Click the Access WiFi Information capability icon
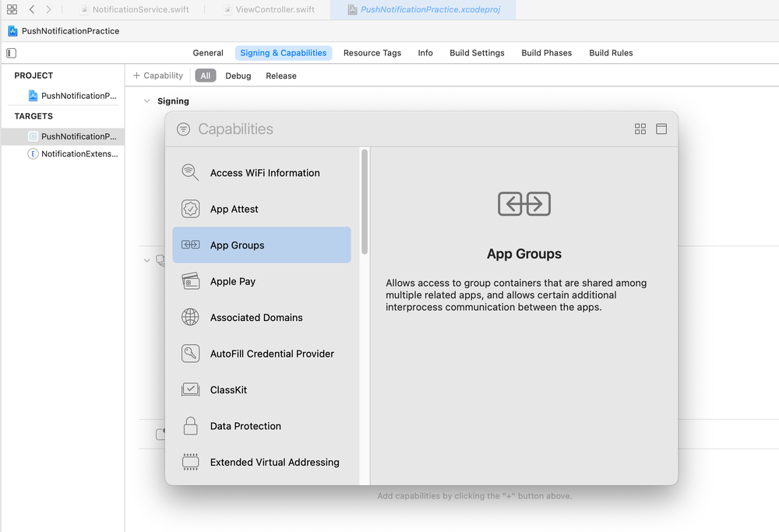The height and width of the screenshot is (532, 779). [190, 173]
